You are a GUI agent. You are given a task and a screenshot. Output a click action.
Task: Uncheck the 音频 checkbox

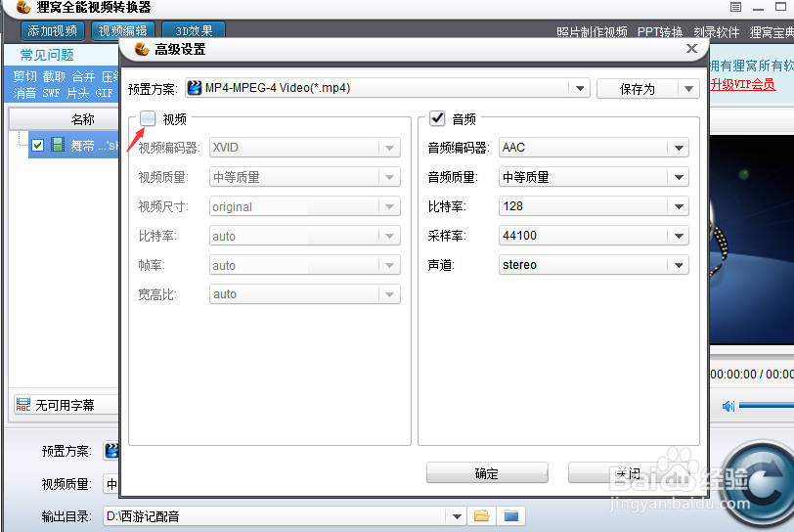click(437, 118)
